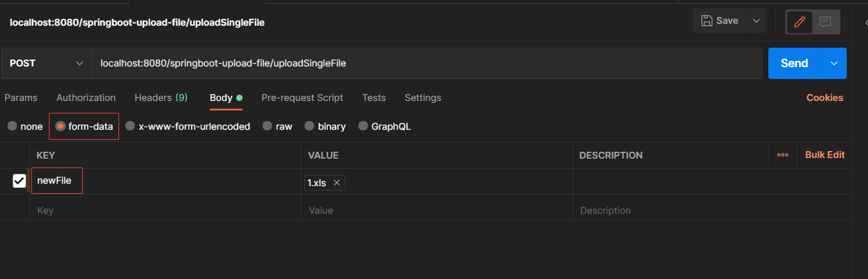The height and width of the screenshot is (279, 868).
Task: Click the three-dots column options icon
Action: tap(782, 155)
